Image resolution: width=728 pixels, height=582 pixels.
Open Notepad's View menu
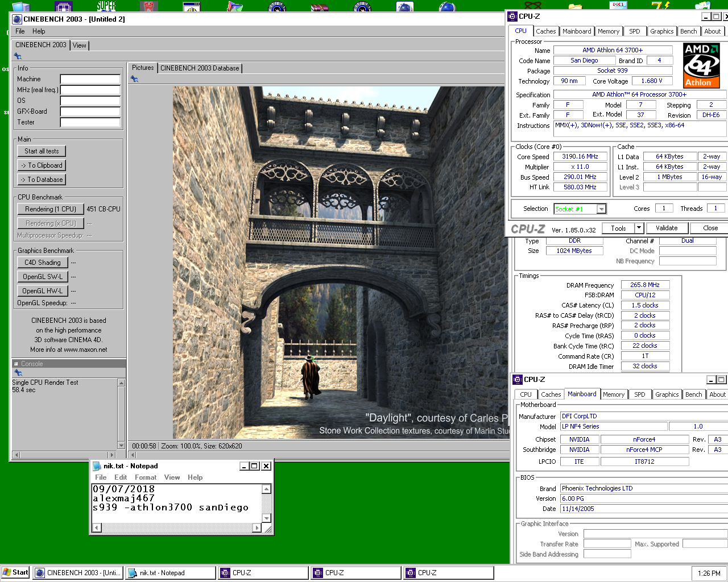pos(172,477)
